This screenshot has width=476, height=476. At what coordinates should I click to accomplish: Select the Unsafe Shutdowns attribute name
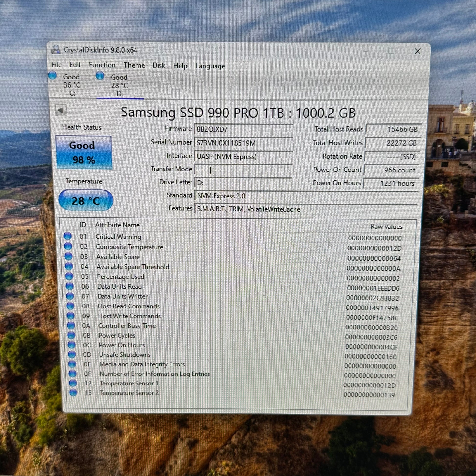[x=125, y=354]
